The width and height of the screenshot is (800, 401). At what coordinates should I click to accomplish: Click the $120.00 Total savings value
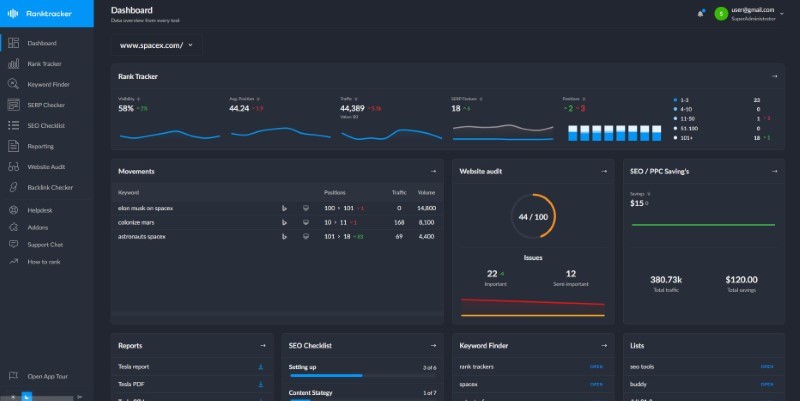click(x=741, y=280)
